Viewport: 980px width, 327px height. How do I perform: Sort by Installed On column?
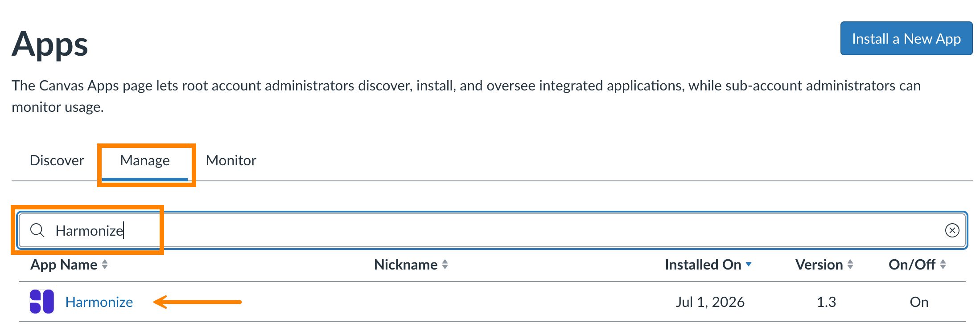pyautogui.click(x=708, y=265)
